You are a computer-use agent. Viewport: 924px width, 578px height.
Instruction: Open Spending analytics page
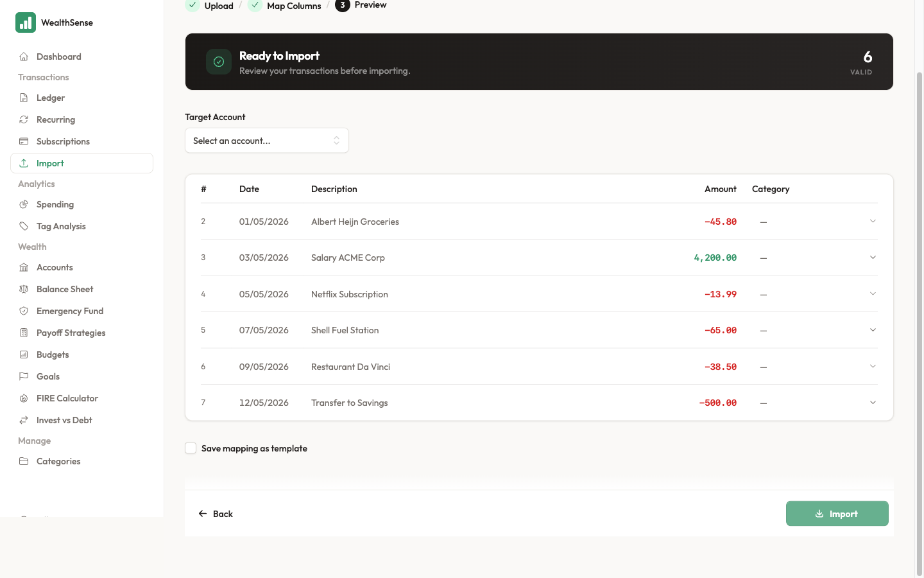click(x=81, y=204)
